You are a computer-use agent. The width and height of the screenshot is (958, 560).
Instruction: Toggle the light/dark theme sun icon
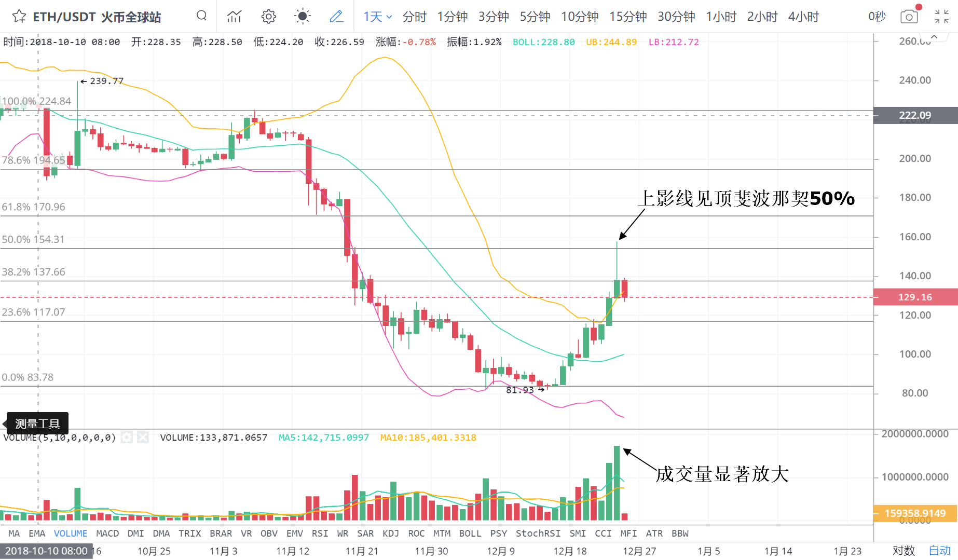click(x=302, y=17)
